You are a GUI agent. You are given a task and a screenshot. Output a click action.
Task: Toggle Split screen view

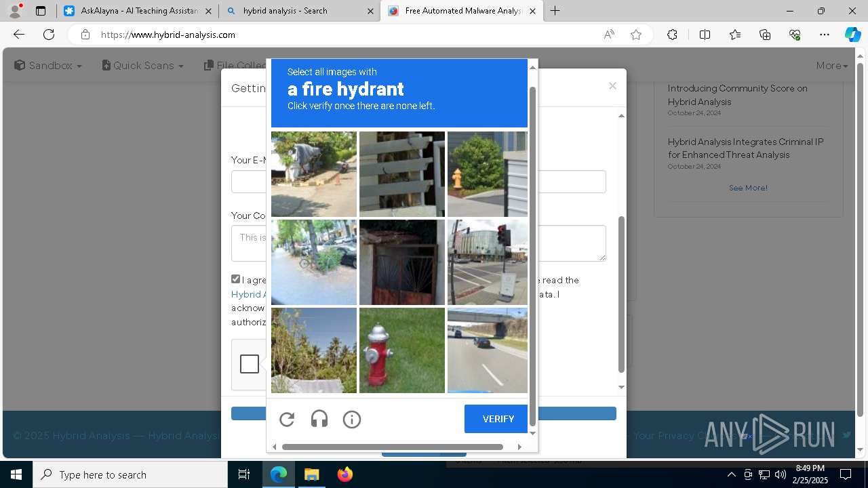coord(705,35)
